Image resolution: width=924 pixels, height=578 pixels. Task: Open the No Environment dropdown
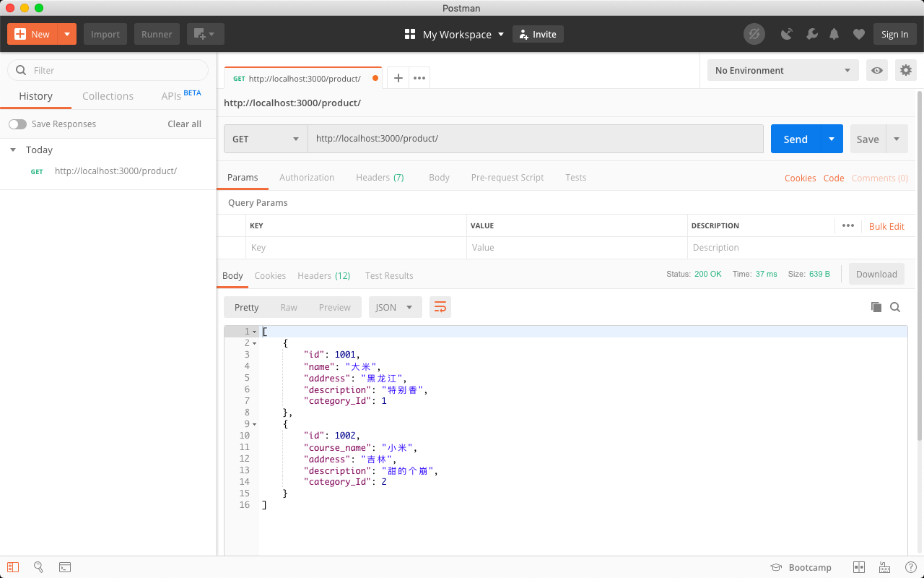click(x=783, y=70)
